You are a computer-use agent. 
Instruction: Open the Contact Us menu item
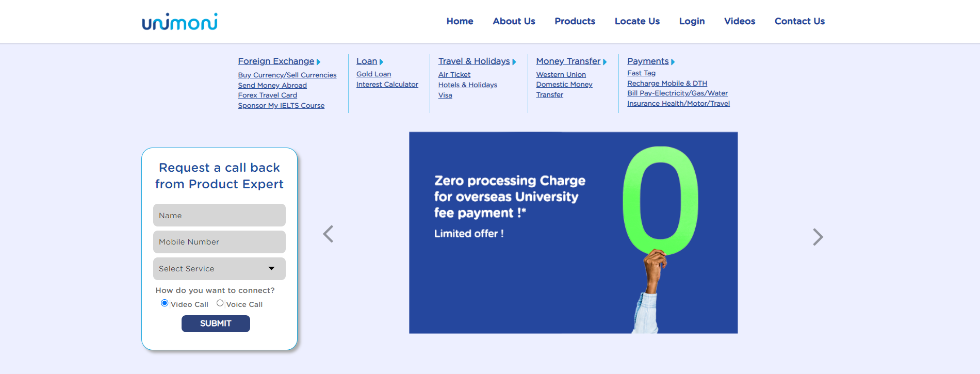[799, 21]
